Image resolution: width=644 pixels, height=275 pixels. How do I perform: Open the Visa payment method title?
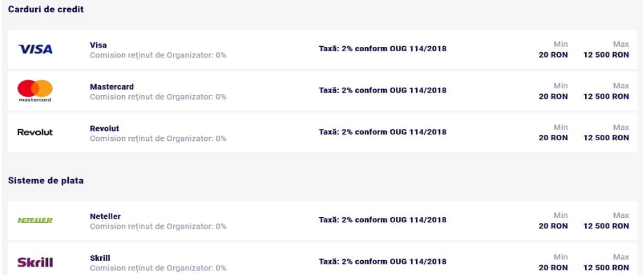[x=98, y=45]
